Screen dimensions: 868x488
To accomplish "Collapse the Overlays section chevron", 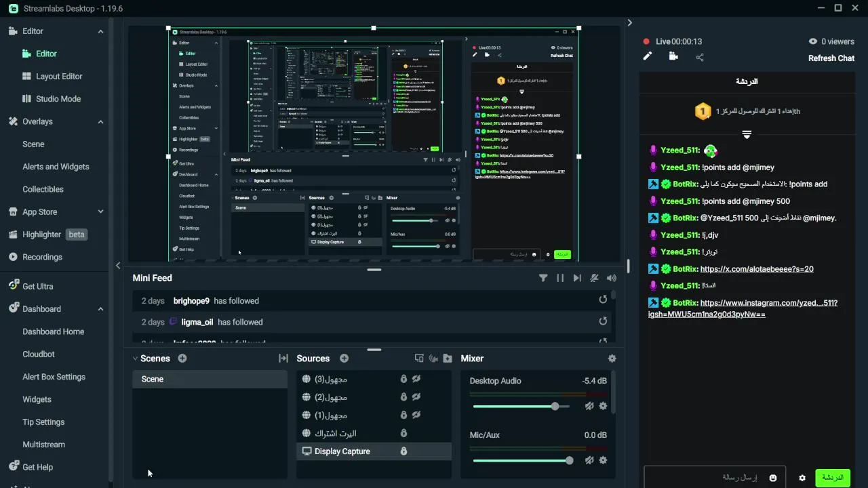I will [x=100, y=122].
